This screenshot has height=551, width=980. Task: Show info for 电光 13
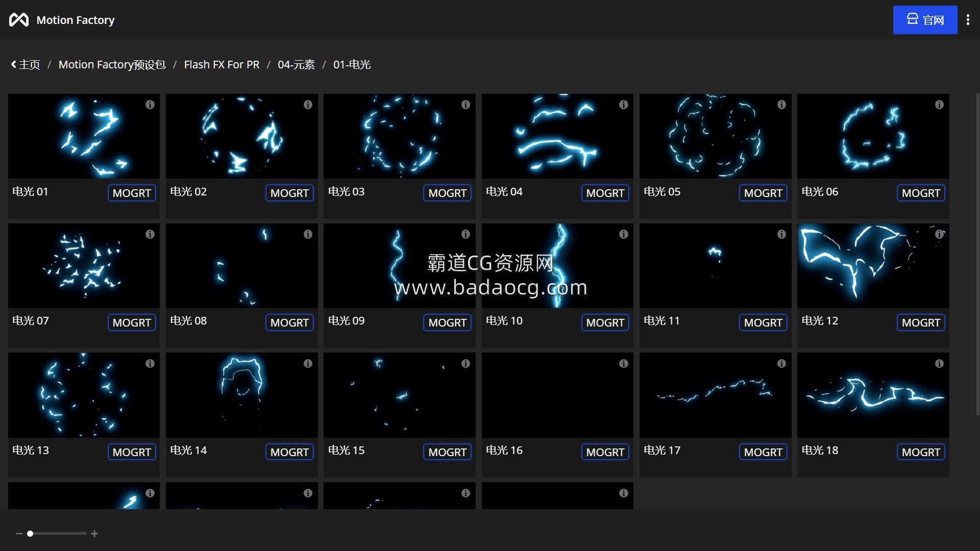[150, 364]
